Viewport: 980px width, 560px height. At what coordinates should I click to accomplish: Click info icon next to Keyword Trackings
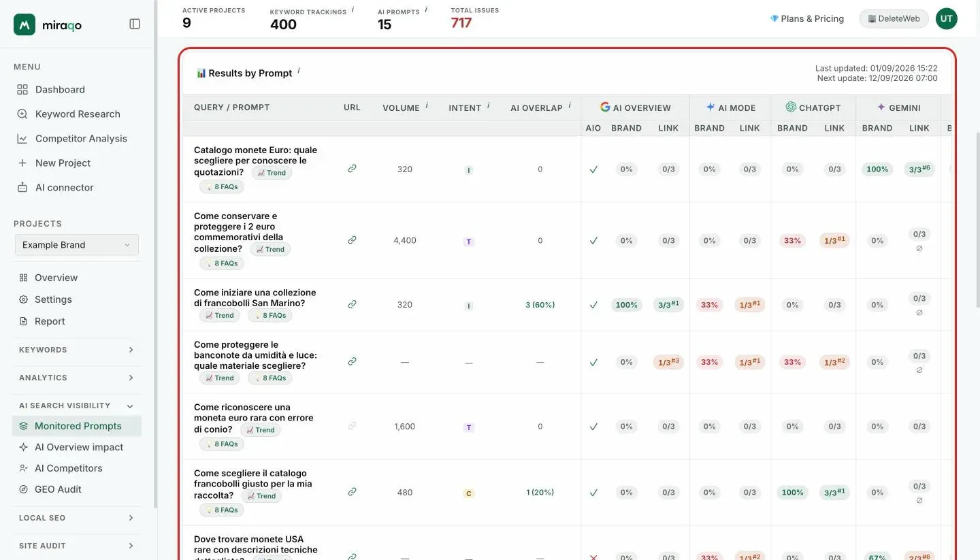tap(353, 10)
